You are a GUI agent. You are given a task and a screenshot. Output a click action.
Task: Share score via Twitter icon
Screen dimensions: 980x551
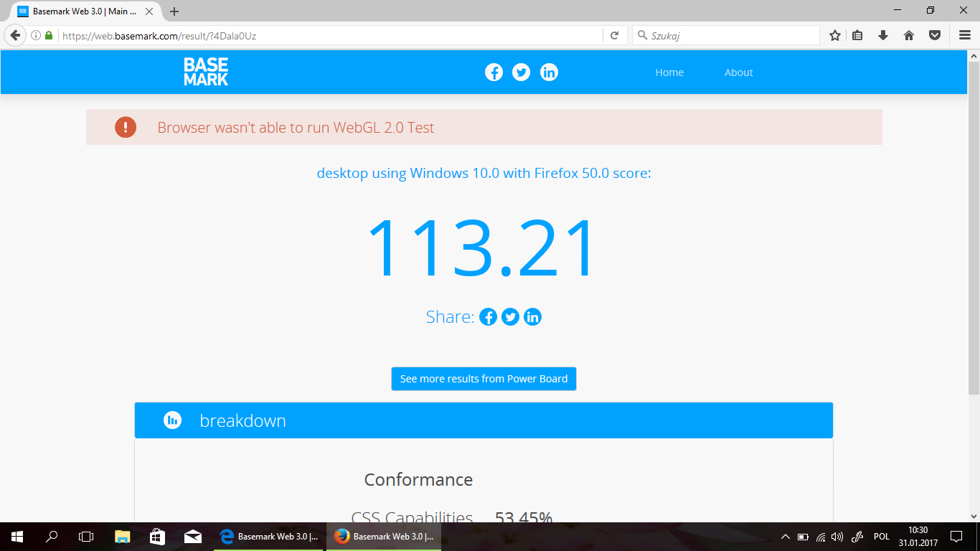click(510, 317)
